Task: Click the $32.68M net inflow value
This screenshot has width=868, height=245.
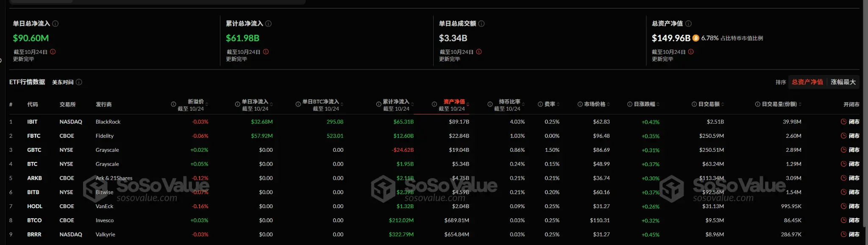Action: coord(262,122)
